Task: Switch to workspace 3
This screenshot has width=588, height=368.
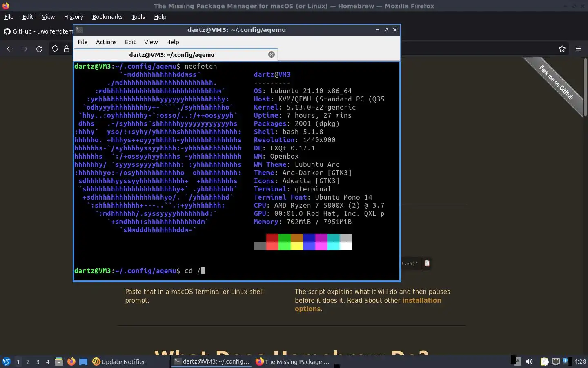Action: (x=38, y=361)
